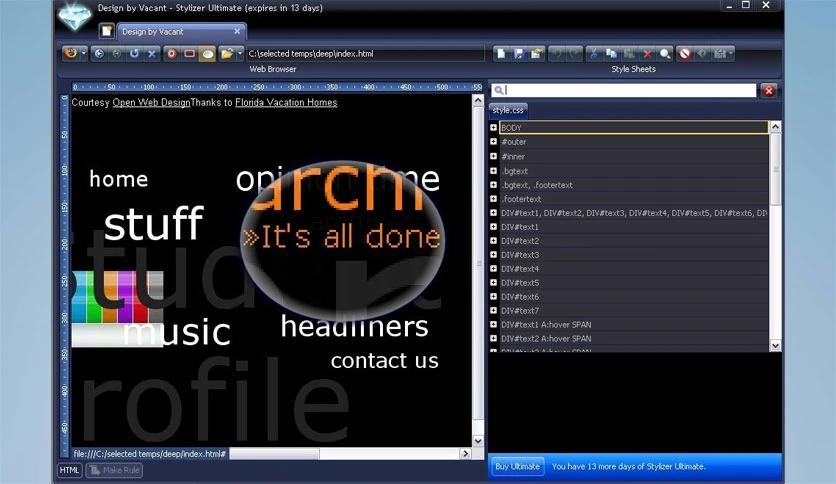Screen dimensions: 836x484
Task: Select the DIV#text6 rule row
Action: click(x=633, y=296)
